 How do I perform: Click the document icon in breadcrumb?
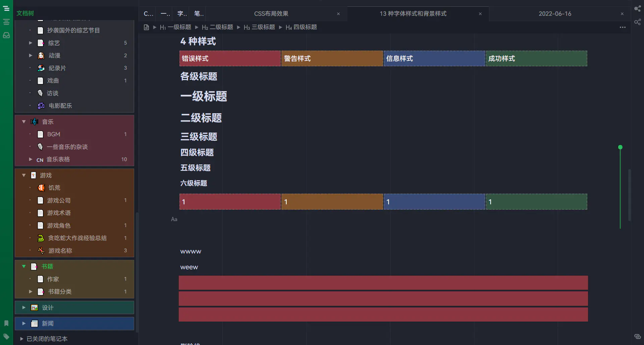146,27
